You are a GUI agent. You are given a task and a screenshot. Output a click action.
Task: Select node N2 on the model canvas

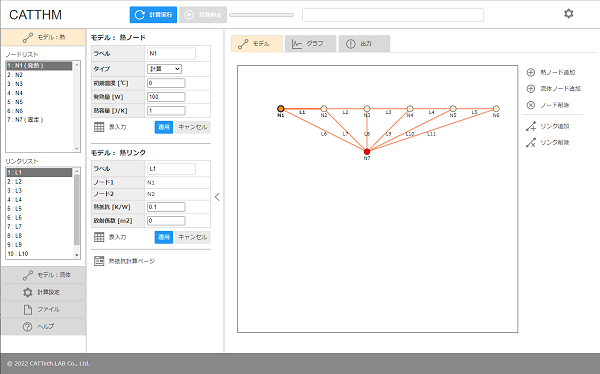(324, 109)
